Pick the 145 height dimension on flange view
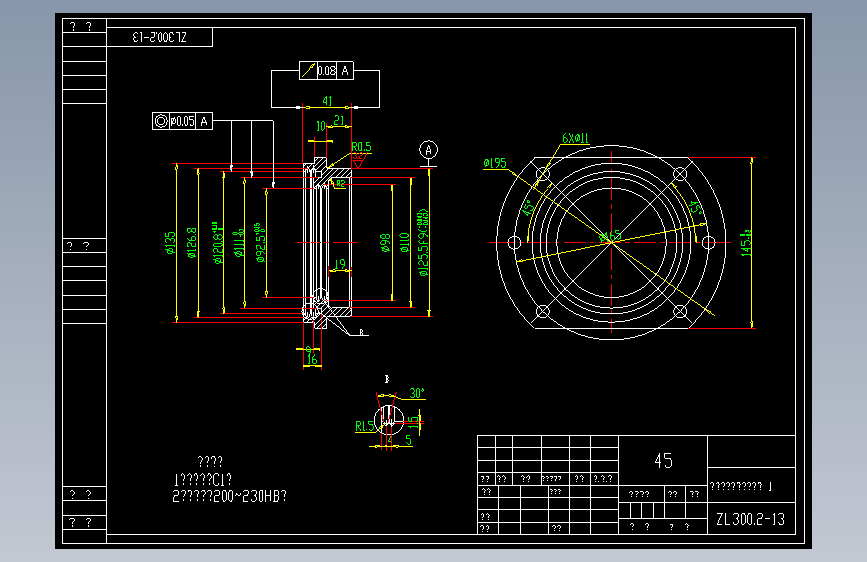 (746, 243)
